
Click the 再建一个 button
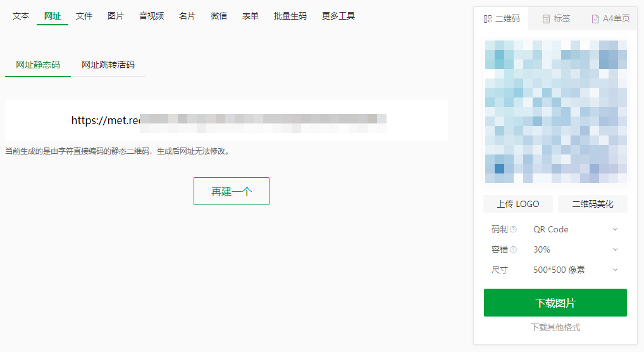click(232, 191)
